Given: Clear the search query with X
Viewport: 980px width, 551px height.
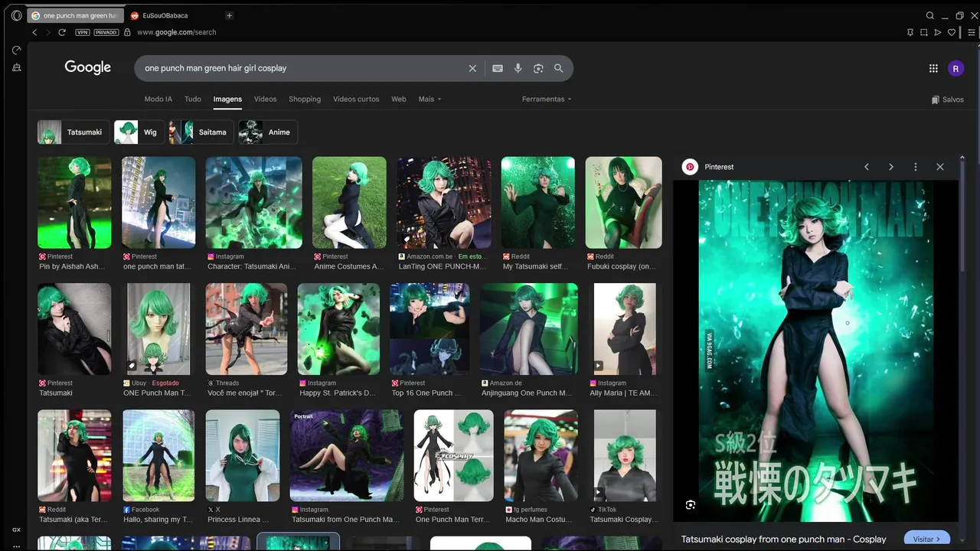Looking at the screenshot, I should (472, 68).
